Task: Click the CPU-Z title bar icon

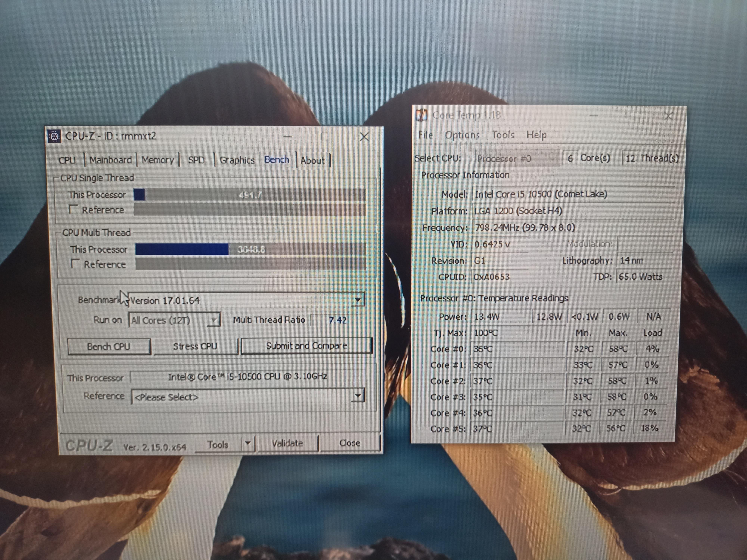Action: click(54, 136)
